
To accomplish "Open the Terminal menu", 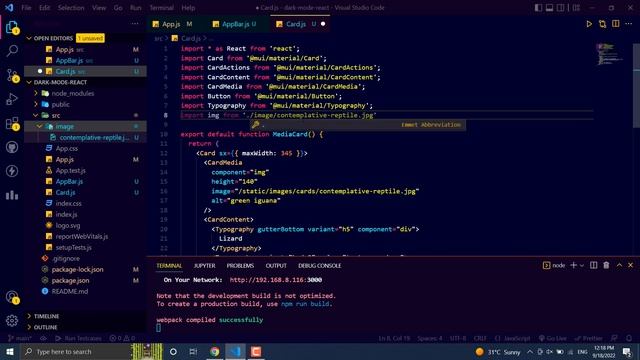I will point(161,8).
